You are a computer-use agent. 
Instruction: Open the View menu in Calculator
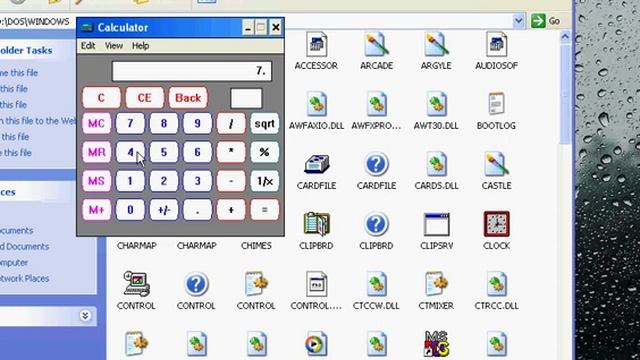click(x=113, y=46)
